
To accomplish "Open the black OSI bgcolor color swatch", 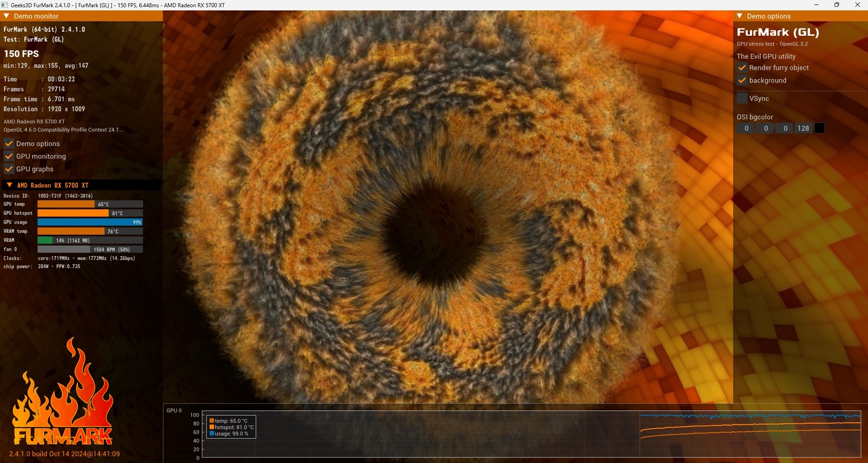I will pyautogui.click(x=820, y=128).
